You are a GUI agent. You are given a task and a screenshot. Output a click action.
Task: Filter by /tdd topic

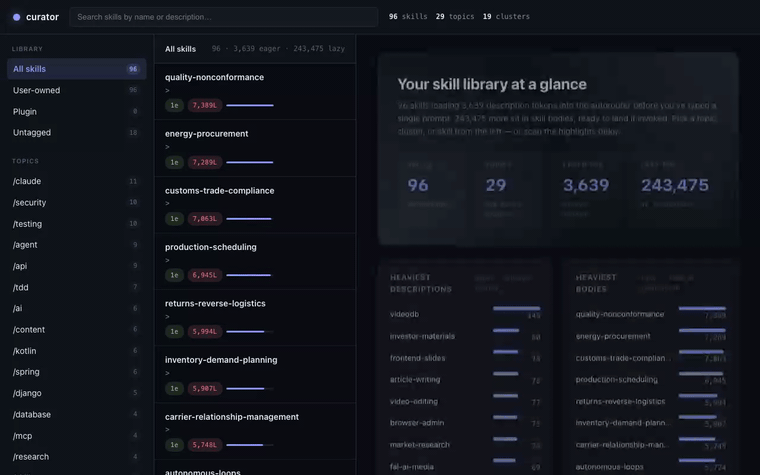pos(77,287)
